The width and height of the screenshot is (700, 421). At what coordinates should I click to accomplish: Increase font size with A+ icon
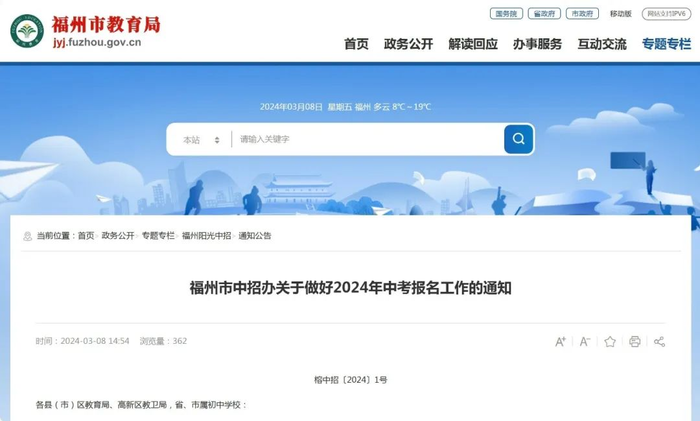560,342
